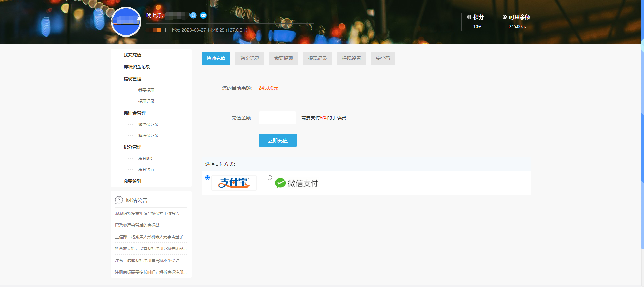Image resolution: width=644 pixels, height=287 pixels.
Task: Open 缴纳保证金 in the sidebar
Action: tap(148, 125)
